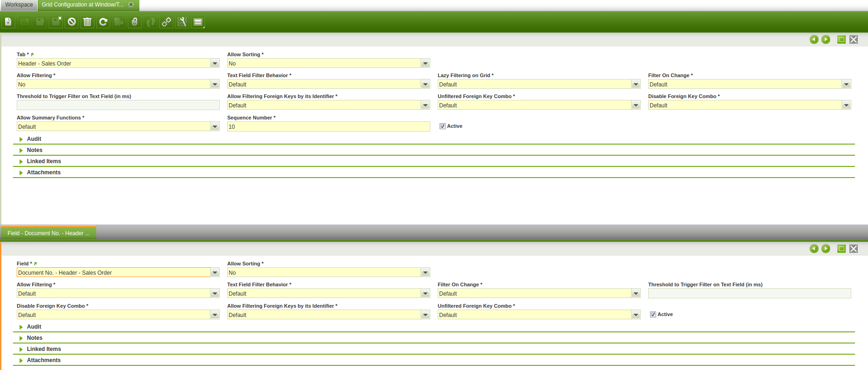
Task: Delete the record with the trash icon
Action: pos(87,22)
